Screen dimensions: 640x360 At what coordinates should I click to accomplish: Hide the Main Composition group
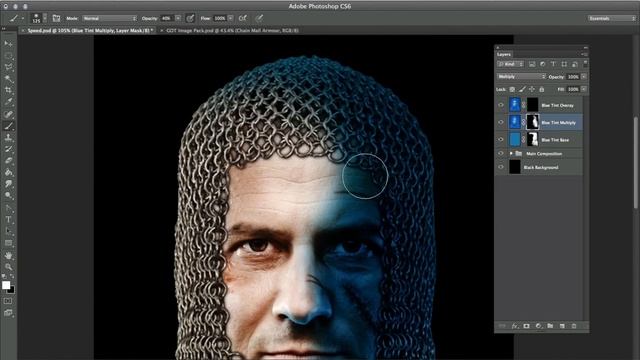point(501,153)
